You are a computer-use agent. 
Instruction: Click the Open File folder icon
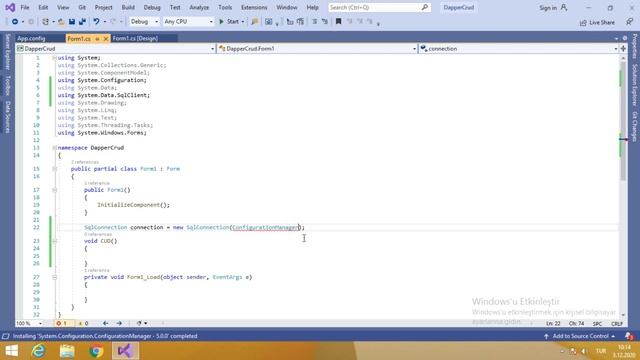pyautogui.click(x=61, y=22)
